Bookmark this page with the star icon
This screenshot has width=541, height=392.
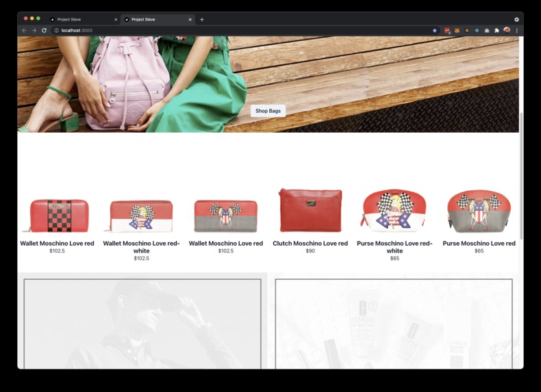434,30
